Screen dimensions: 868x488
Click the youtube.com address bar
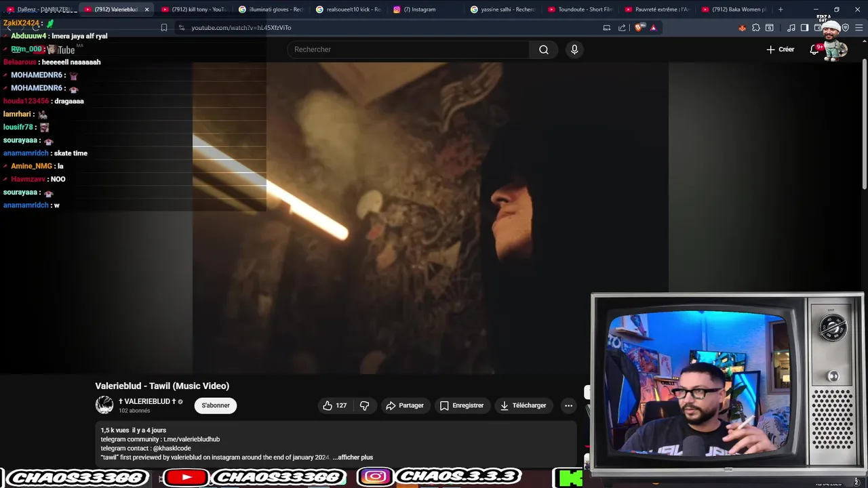click(x=387, y=28)
